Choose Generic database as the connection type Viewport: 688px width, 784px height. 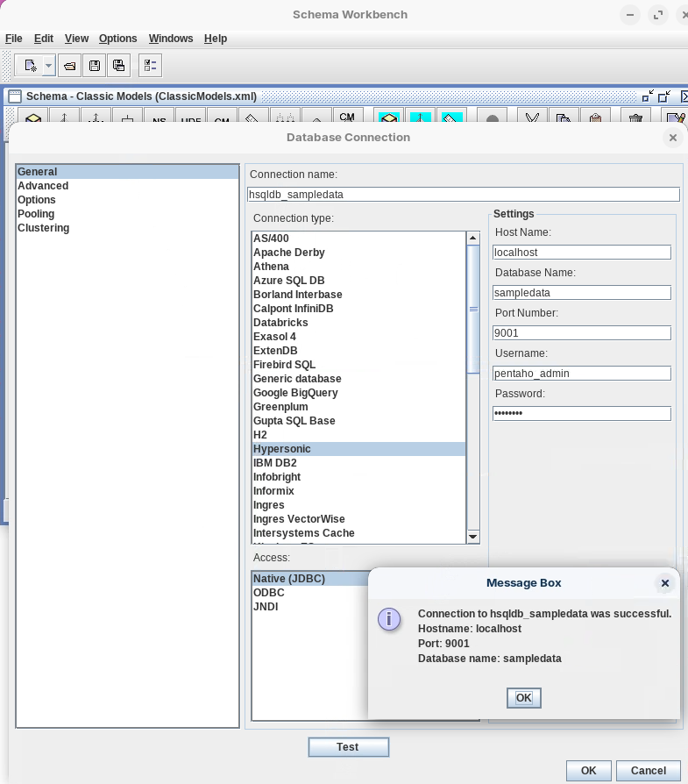click(x=297, y=379)
